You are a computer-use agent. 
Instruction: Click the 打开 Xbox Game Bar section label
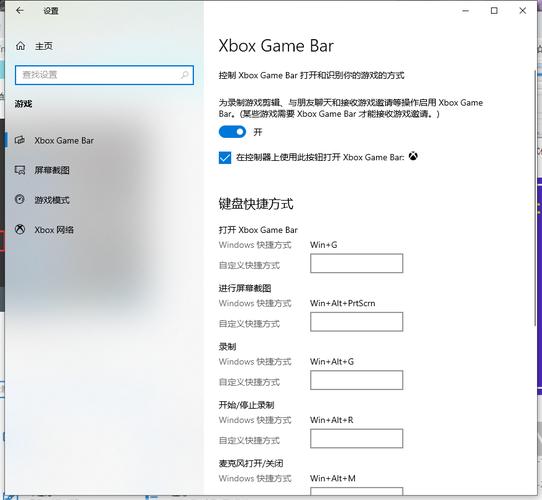coord(258,230)
